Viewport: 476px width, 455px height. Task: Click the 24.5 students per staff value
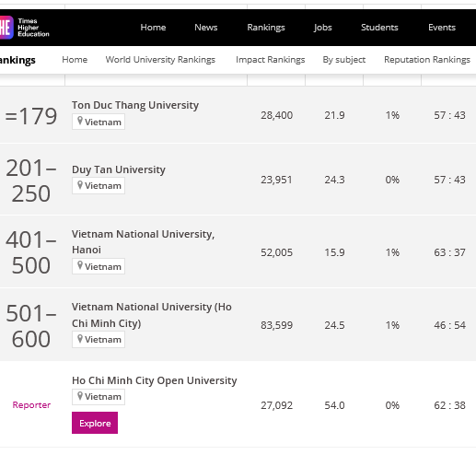334,325
